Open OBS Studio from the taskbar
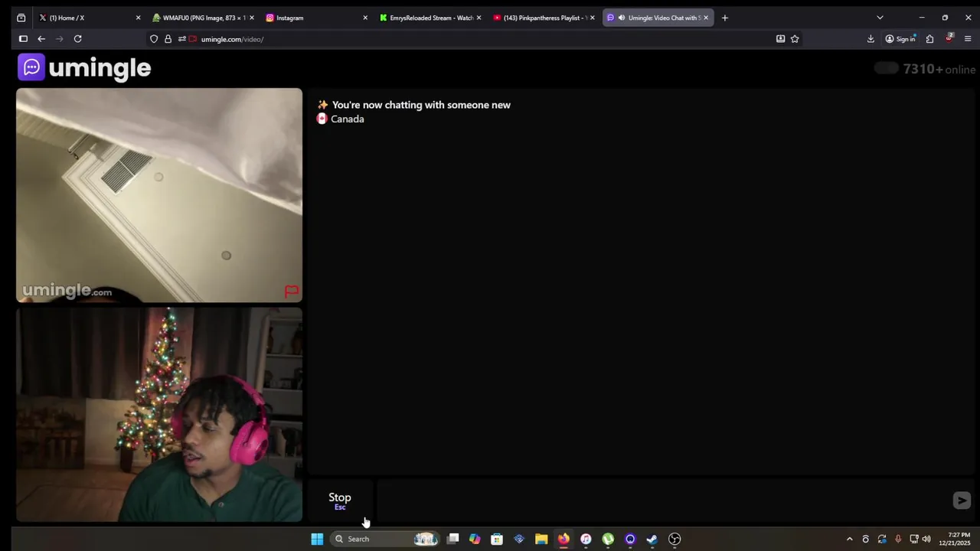Viewport: 980px width, 551px height. [675, 539]
